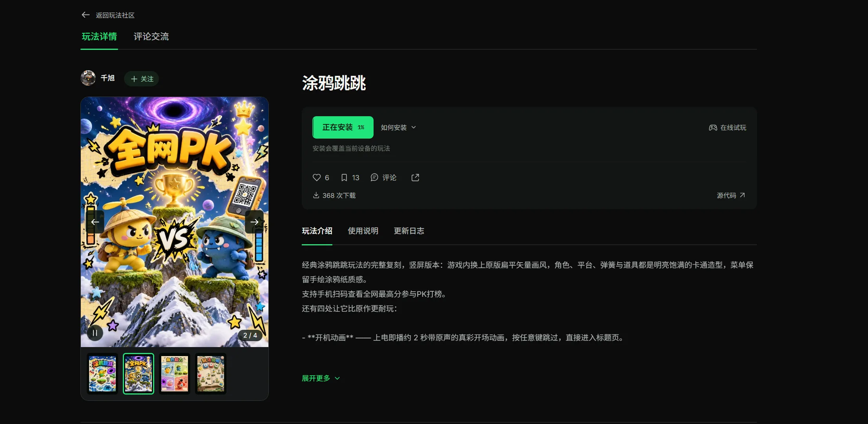
Task: Open 在线试玩 online trial
Action: tap(728, 128)
